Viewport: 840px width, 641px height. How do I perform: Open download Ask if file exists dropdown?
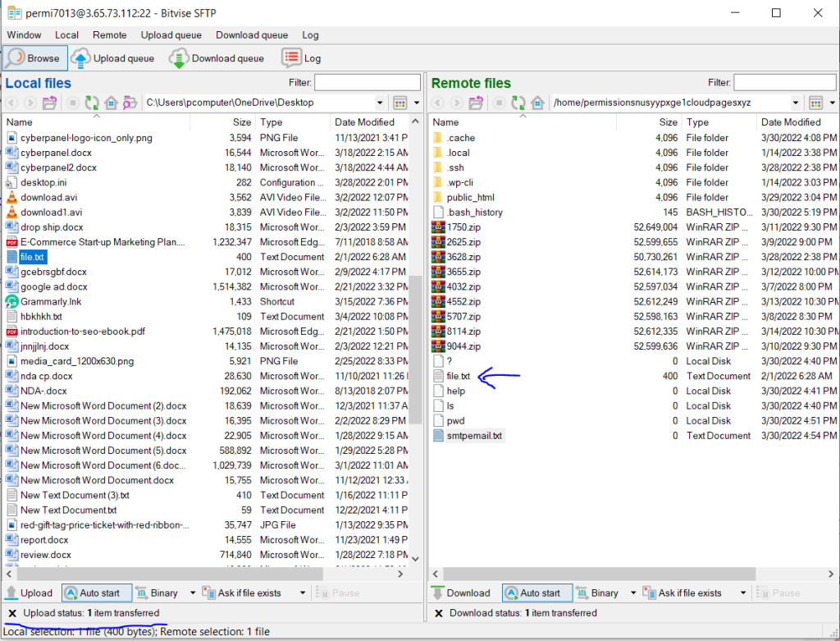743,593
